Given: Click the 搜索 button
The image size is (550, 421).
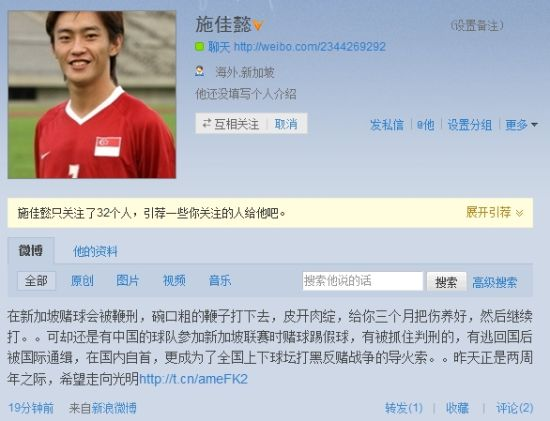Looking at the screenshot, I should coord(446,281).
